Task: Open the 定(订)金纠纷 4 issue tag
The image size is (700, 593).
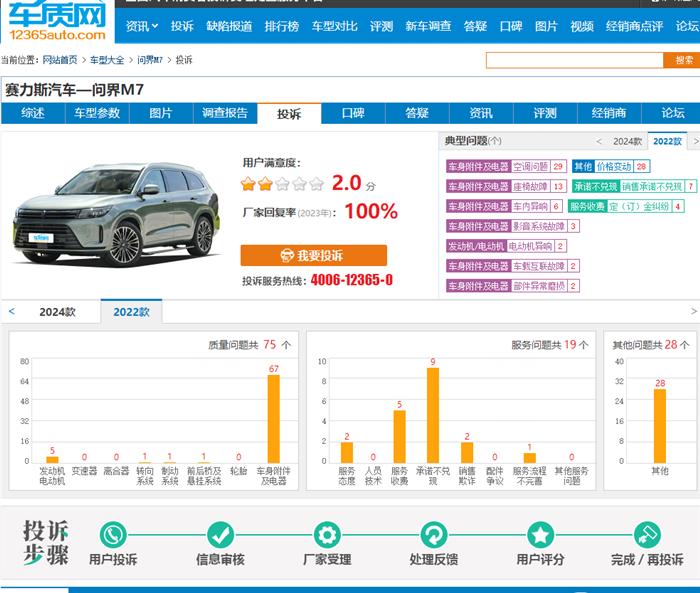Action: click(626, 206)
